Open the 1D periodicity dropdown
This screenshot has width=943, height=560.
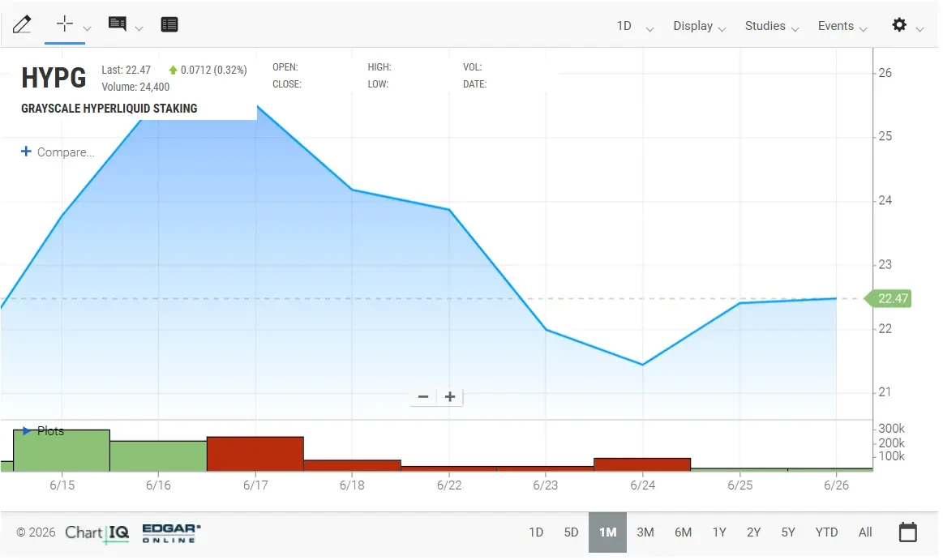click(x=635, y=26)
